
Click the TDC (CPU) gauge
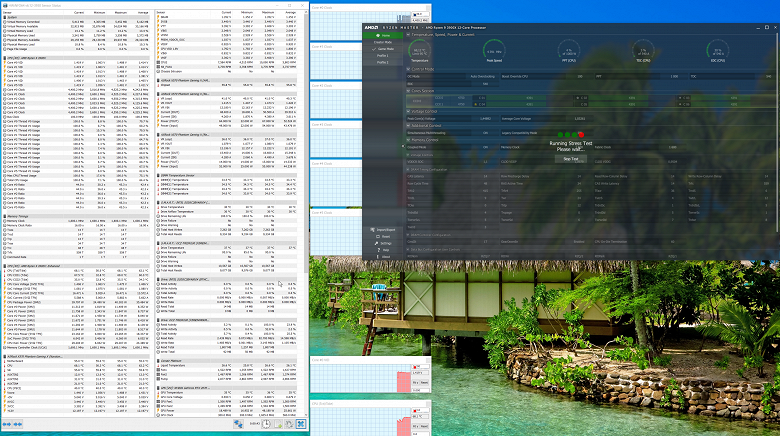(643, 51)
